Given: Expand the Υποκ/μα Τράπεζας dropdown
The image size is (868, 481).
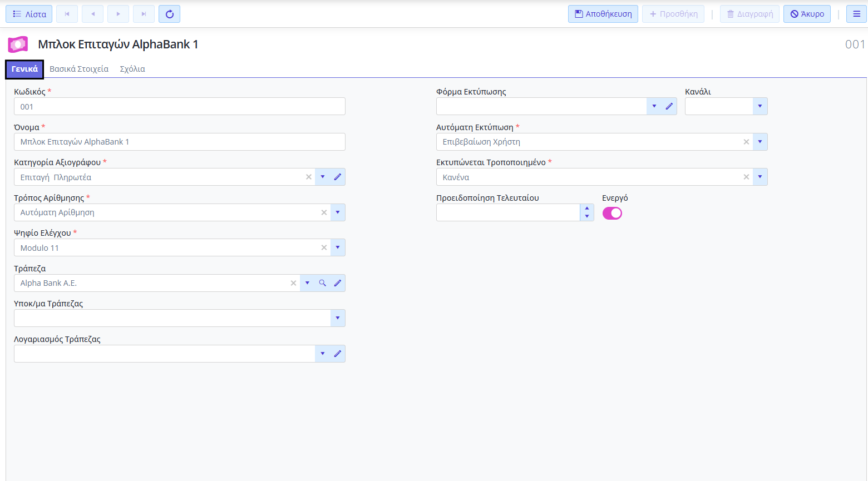Looking at the screenshot, I should [337, 318].
